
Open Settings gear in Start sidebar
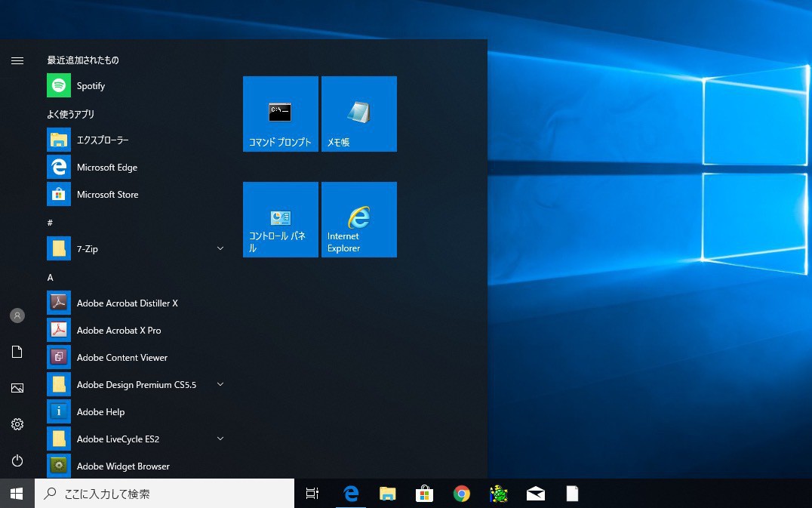[x=17, y=424]
